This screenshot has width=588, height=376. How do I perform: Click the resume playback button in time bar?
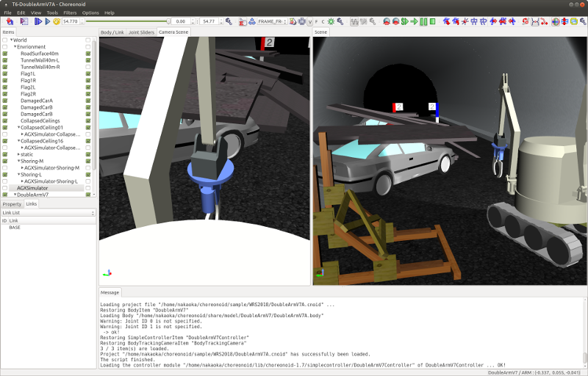(47, 21)
